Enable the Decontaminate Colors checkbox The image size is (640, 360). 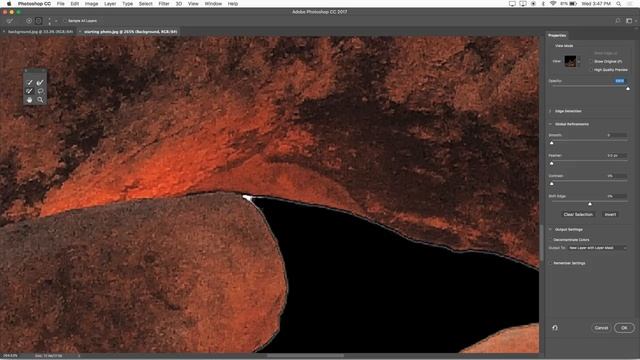click(551, 240)
